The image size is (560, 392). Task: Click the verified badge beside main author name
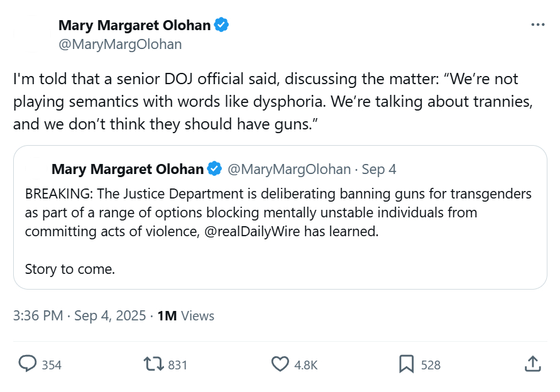[x=222, y=25]
